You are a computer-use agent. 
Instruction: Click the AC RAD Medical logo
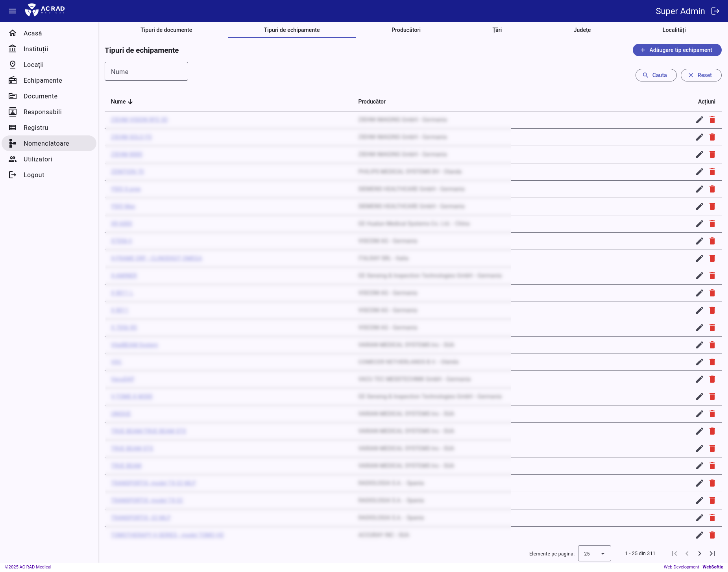pos(45,10)
